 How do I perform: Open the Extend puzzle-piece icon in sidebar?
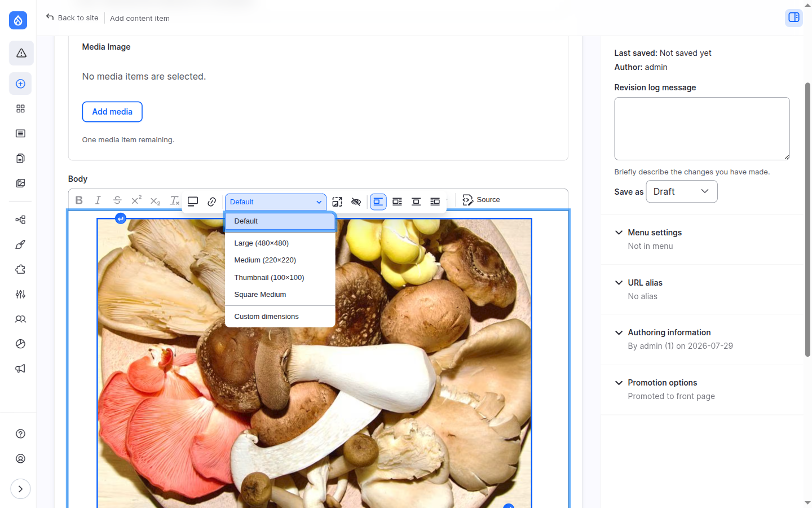point(21,269)
